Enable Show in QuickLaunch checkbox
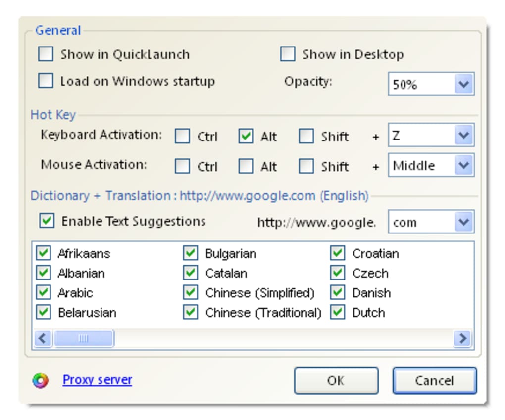Image resolution: width=505 pixels, height=420 pixels. click(x=46, y=54)
